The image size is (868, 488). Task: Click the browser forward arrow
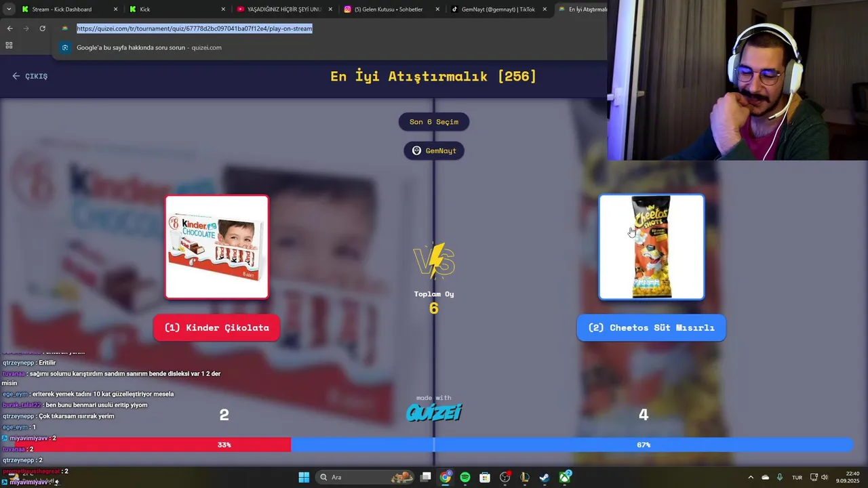click(26, 28)
